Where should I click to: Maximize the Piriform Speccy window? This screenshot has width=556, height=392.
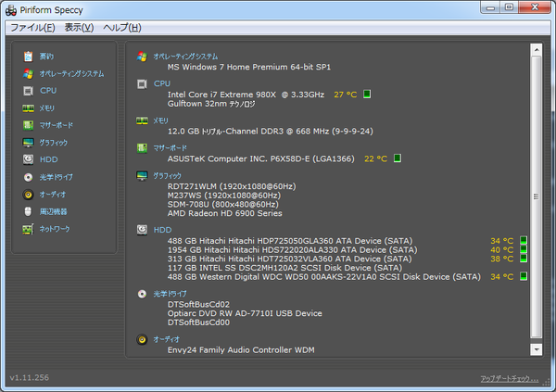click(509, 7)
